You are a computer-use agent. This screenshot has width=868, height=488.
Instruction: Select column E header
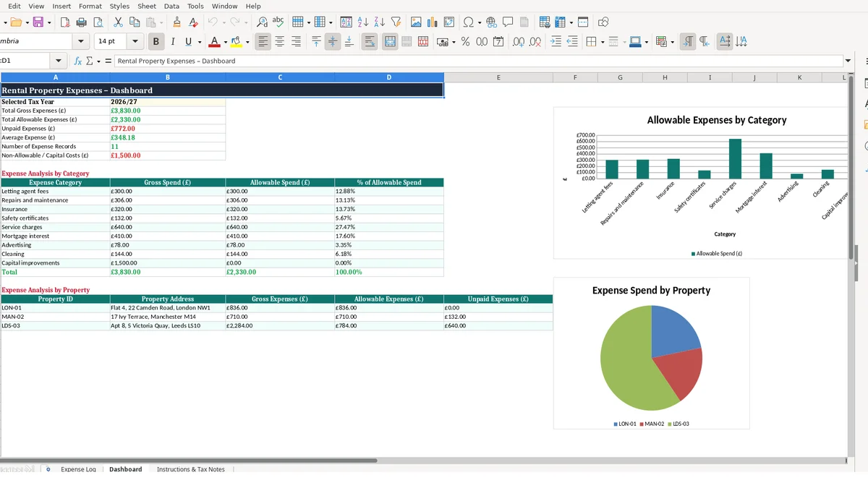coord(498,77)
